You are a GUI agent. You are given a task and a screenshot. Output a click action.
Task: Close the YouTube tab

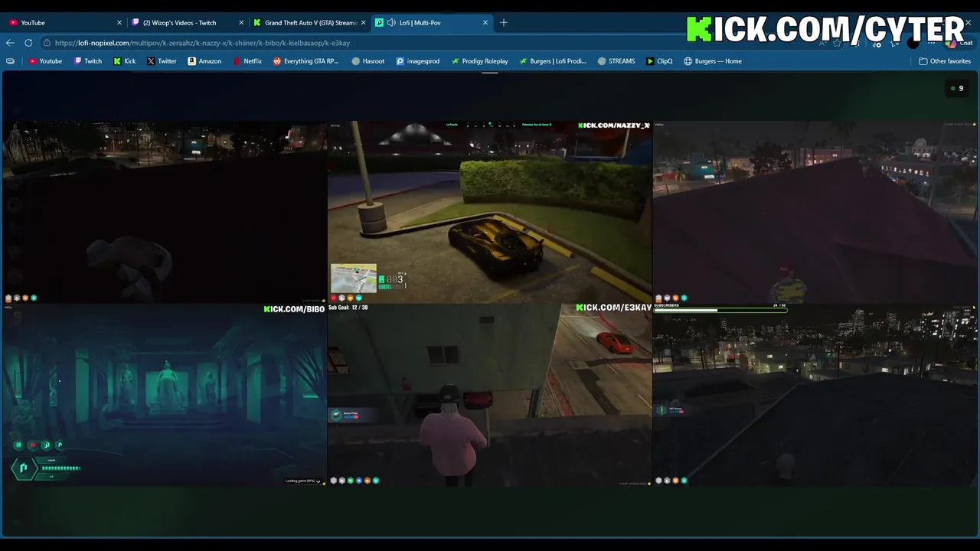pyautogui.click(x=119, y=23)
